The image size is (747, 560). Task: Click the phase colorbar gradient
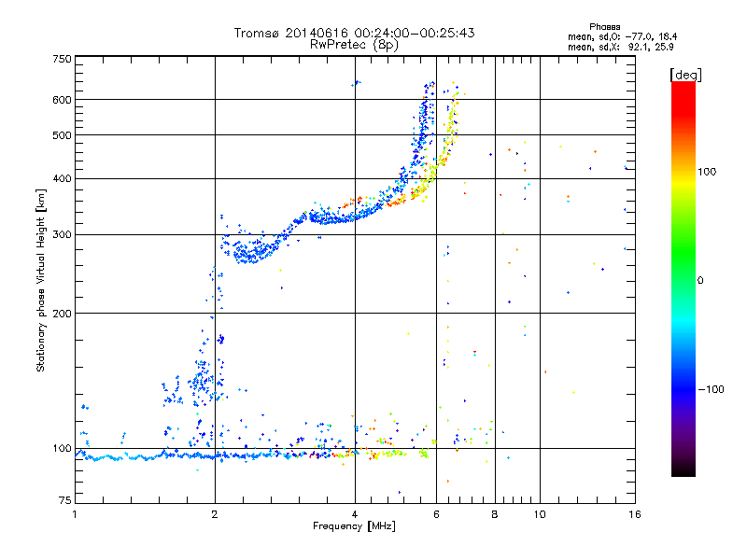[x=684, y=278]
